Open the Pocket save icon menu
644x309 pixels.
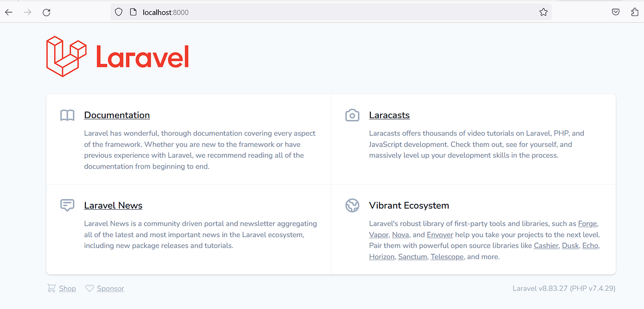(x=616, y=11)
